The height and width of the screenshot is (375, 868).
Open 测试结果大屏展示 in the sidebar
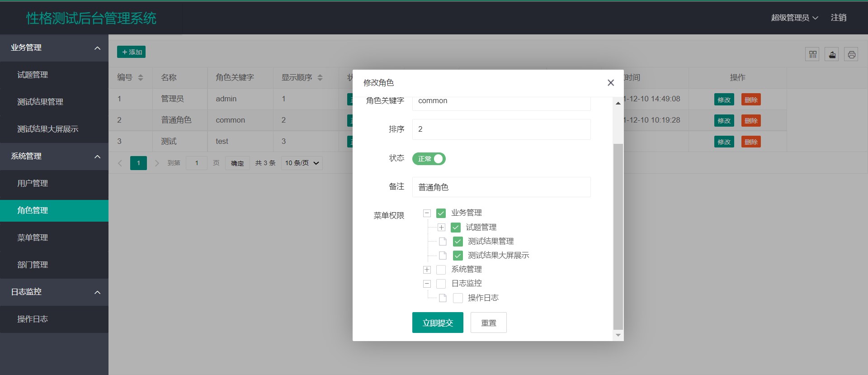(x=54, y=129)
